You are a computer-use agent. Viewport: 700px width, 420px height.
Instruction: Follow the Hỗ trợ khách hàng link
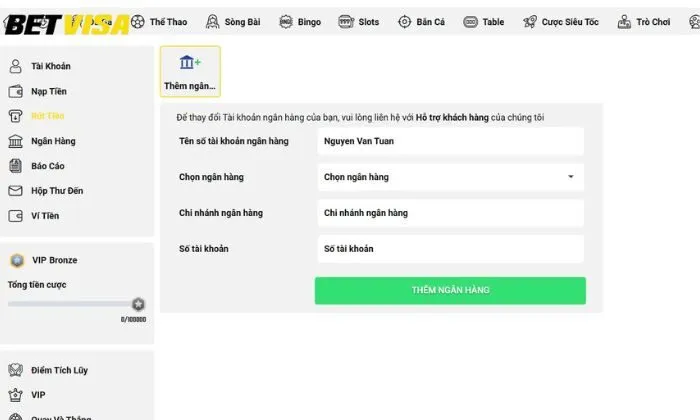click(452, 118)
